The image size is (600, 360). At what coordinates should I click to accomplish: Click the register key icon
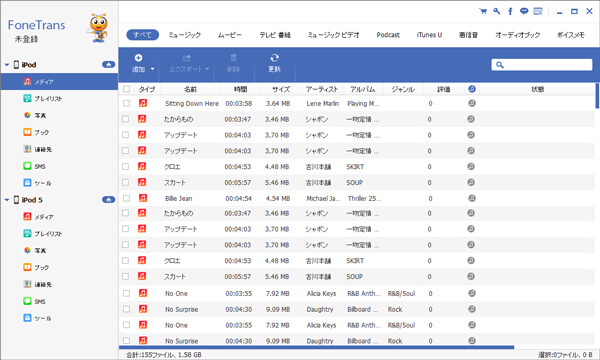(497, 11)
